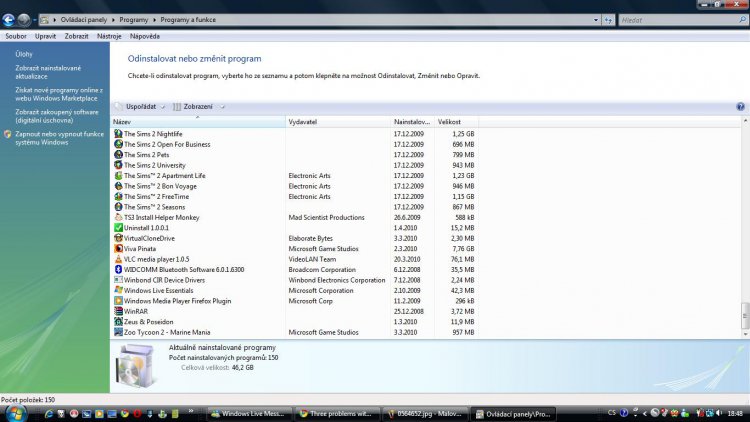The image size is (750, 422).
Task: Click the Windows Live Essentials icon
Action: (x=118, y=290)
